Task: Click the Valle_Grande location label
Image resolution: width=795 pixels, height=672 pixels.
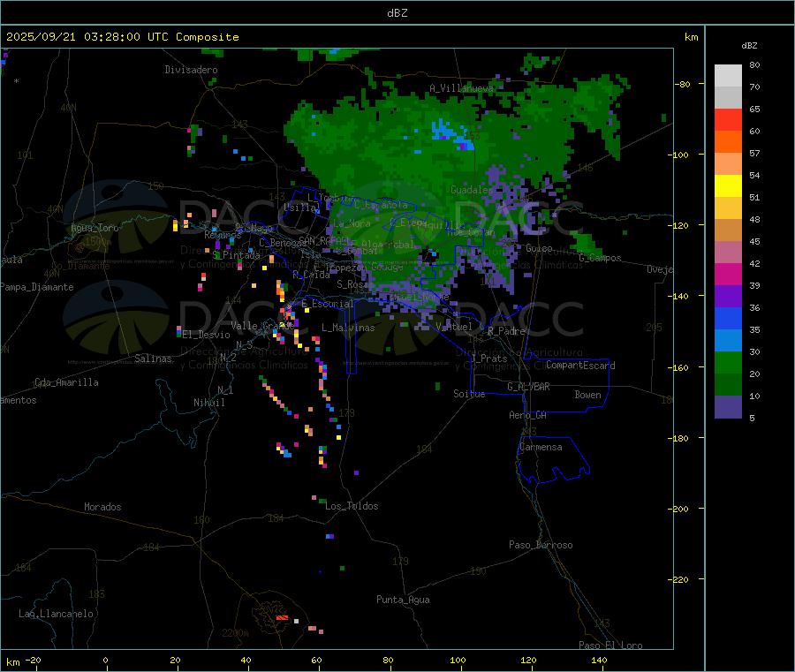Action: click(262, 326)
